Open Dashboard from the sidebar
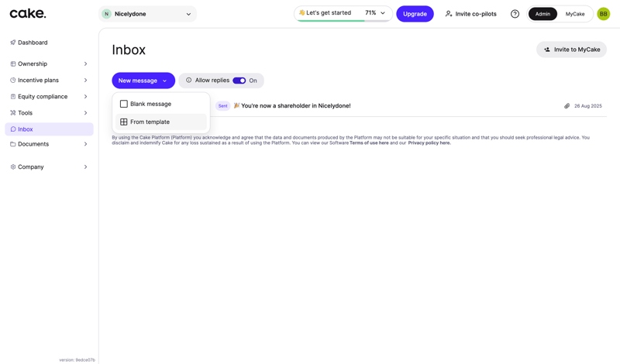 click(33, 43)
